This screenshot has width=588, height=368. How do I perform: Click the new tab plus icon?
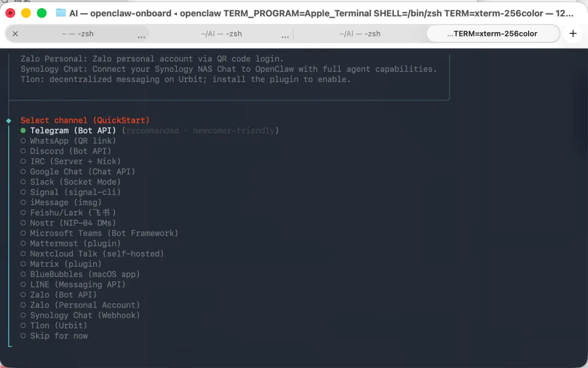click(573, 33)
